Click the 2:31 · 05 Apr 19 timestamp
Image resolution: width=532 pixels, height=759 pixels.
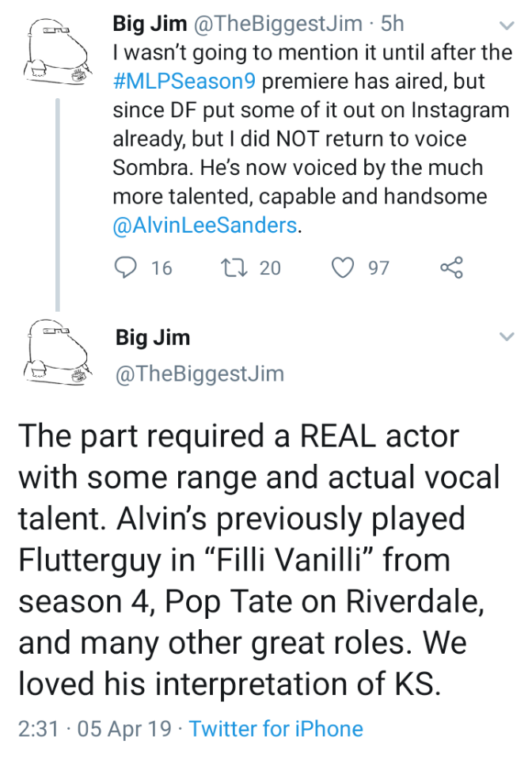tap(94, 728)
